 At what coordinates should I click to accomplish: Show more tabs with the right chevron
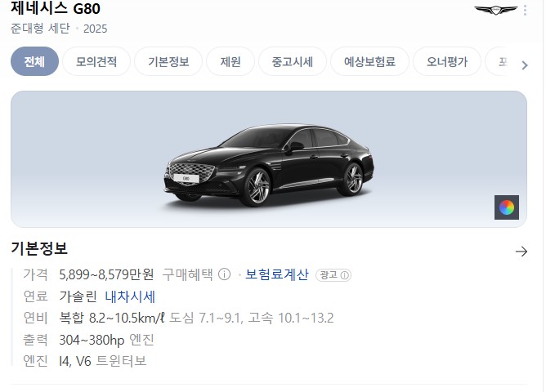[x=525, y=65]
